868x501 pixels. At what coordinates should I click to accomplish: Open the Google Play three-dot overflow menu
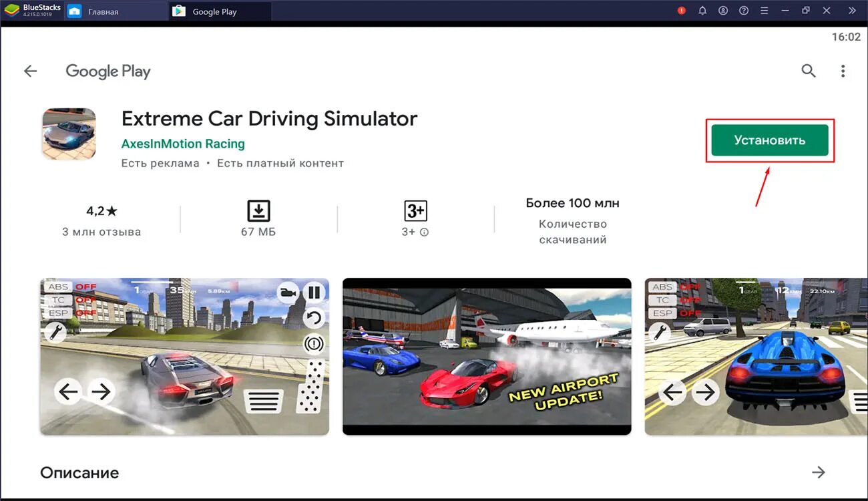[x=843, y=71]
